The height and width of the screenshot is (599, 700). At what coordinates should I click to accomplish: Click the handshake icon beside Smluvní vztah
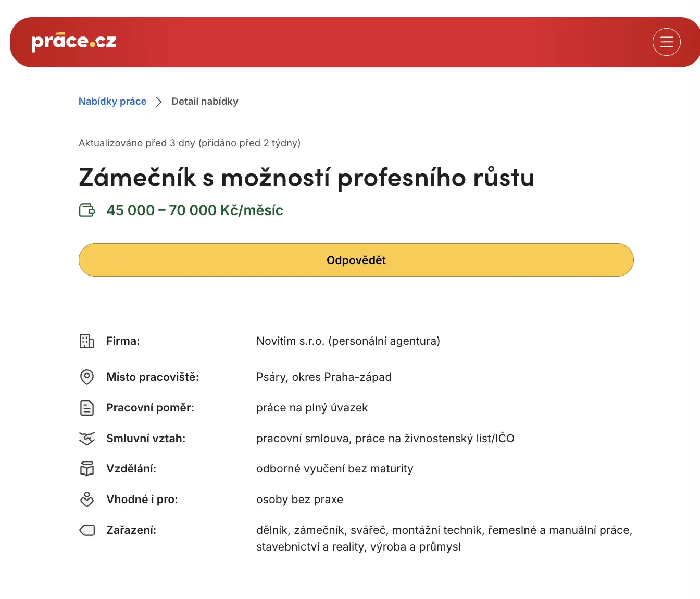pyautogui.click(x=87, y=439)
